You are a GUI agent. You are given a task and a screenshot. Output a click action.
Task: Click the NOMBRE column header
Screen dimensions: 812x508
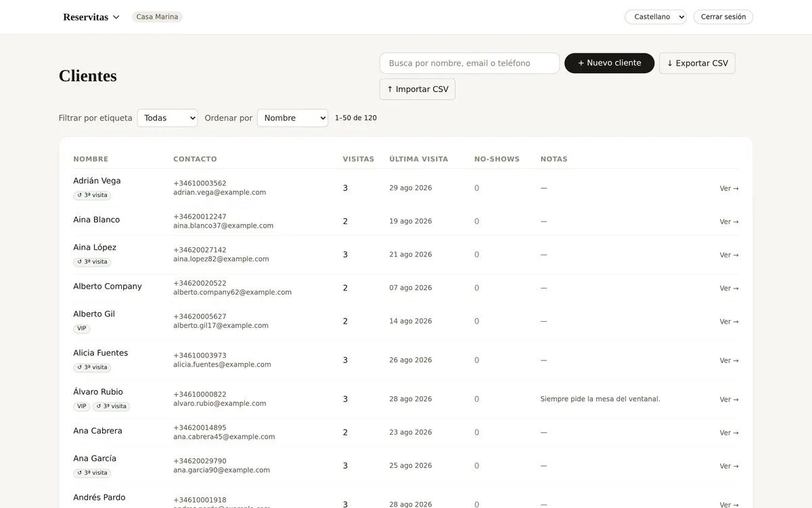[91, 159]
